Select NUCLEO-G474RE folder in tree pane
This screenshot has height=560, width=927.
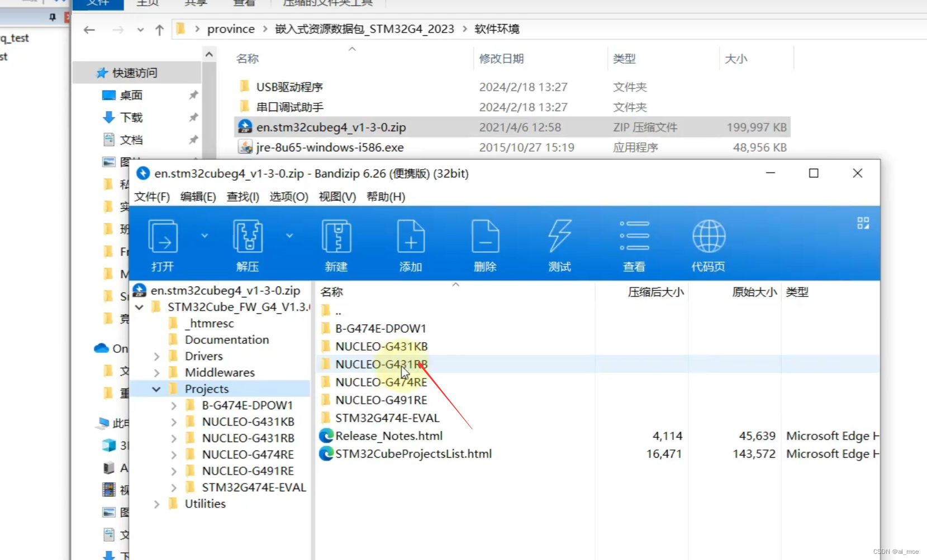tap(248, 454)
